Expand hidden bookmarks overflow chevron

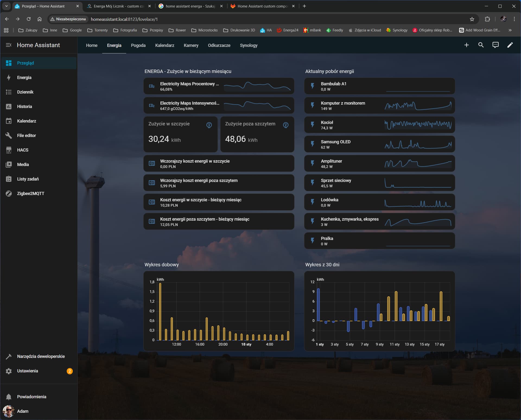tap(510, 30)
